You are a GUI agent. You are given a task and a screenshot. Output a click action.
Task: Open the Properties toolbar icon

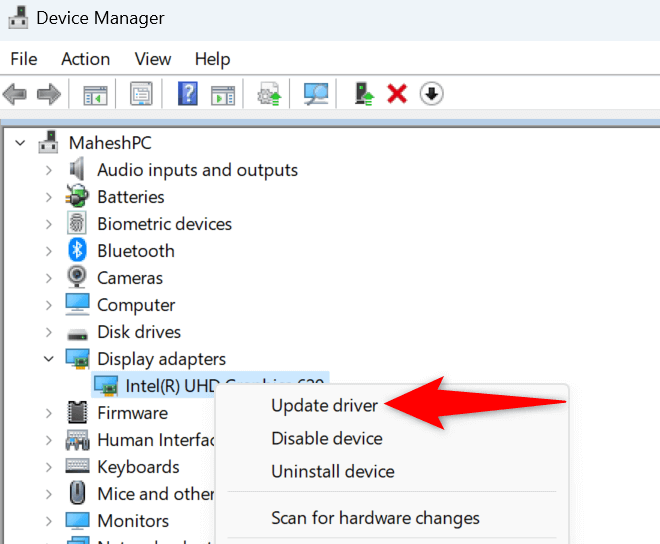click(x=141, y=93)
